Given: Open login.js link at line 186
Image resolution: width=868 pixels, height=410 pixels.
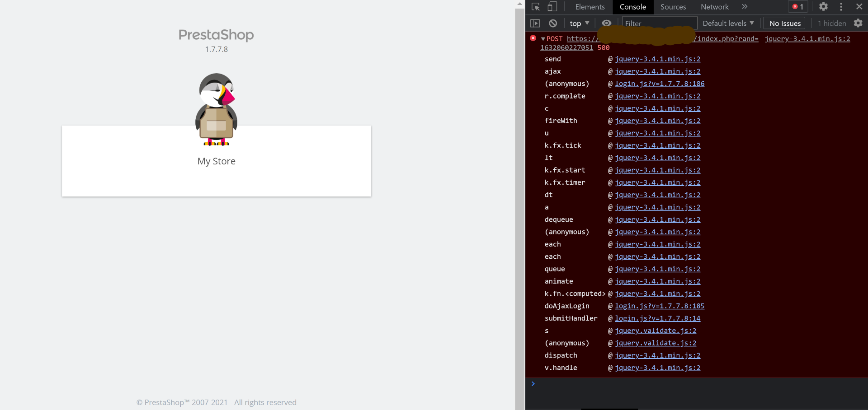Looking at the screenshot, I should (x=660, y=84).
